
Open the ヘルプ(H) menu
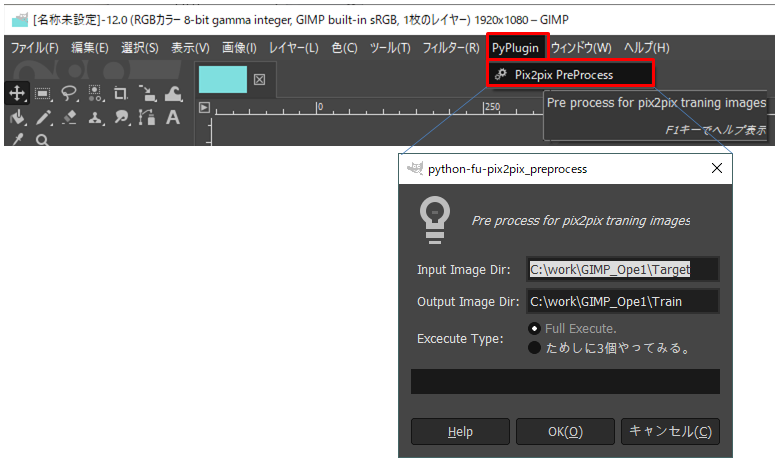coord(647,48)
